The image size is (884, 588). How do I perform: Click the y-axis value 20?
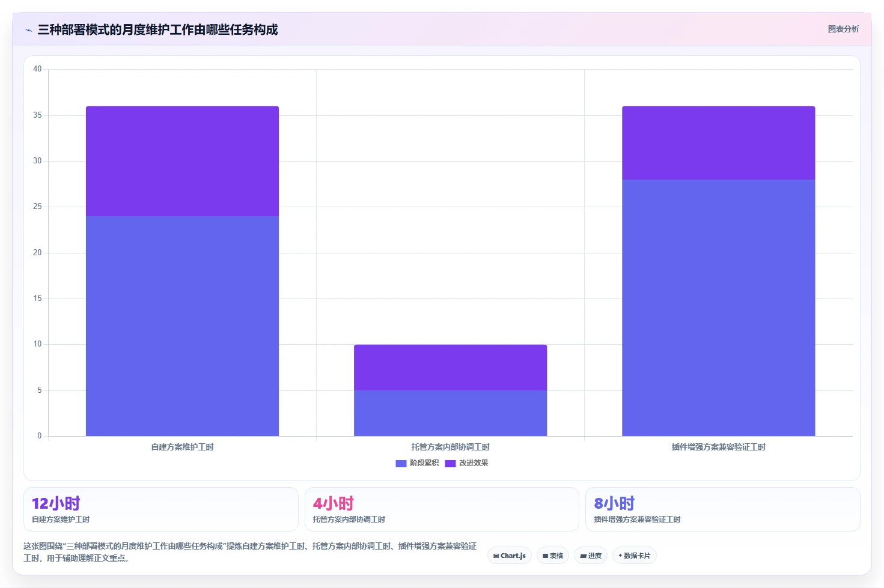click(x=37, y=252)
